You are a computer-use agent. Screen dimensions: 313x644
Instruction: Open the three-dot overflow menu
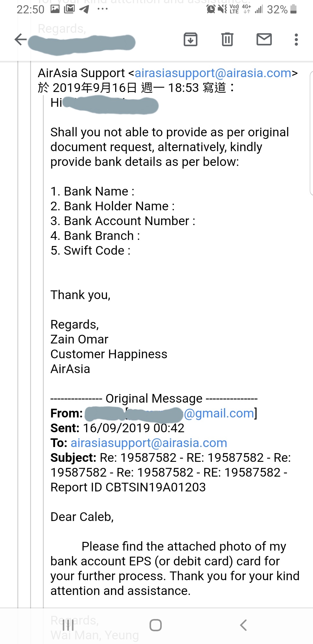[296, 39]
